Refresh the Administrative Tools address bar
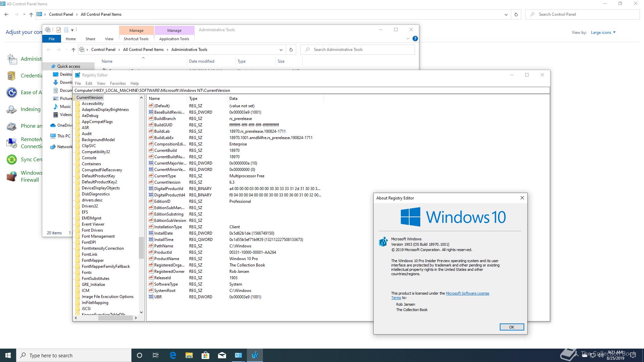This screenshot has width=644, height=362. tap(291, 50)
